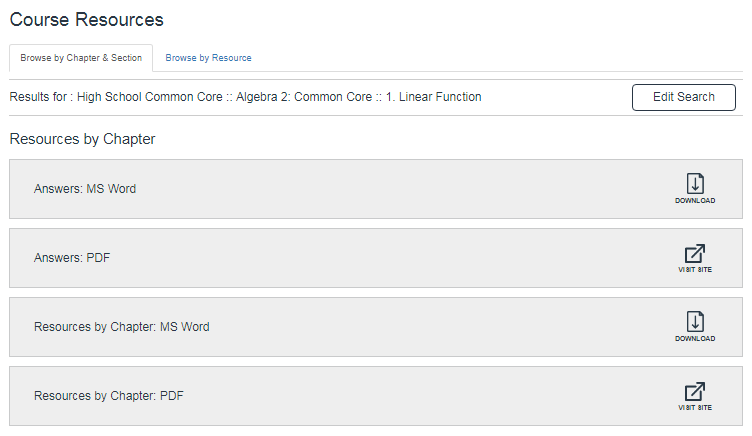Screen dimensions: 752x436
Task: Click the Course Resources page heading
Action: tap(87, 20)
